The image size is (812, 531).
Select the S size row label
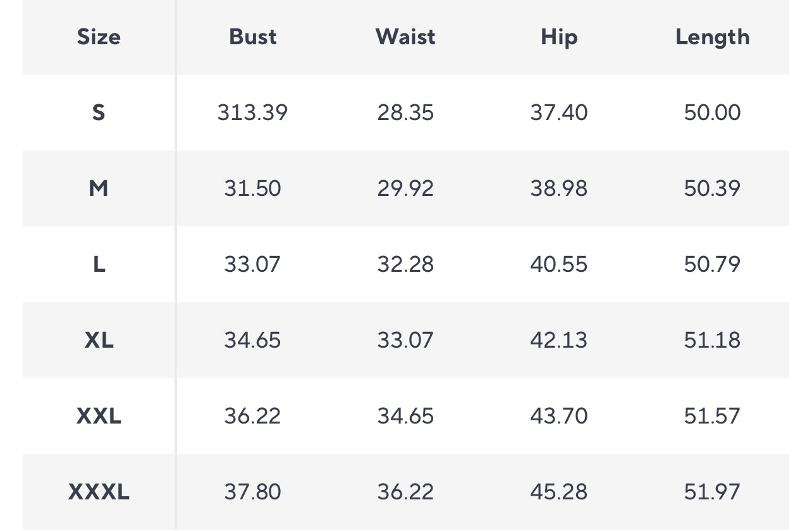tap(99, 113)
